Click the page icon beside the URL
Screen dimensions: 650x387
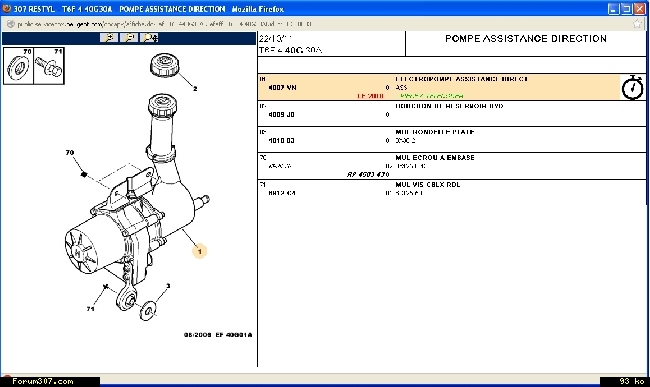click(11, 24)
